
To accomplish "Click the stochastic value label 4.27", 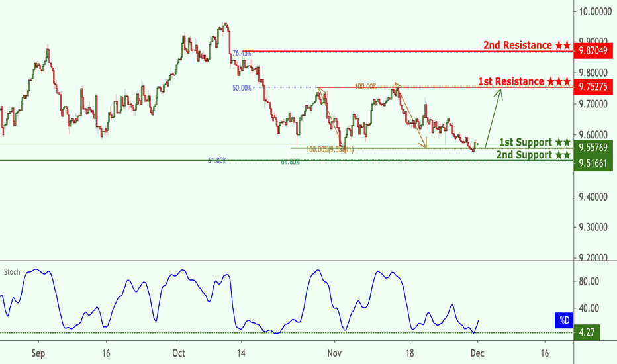I will pos(587,332).
